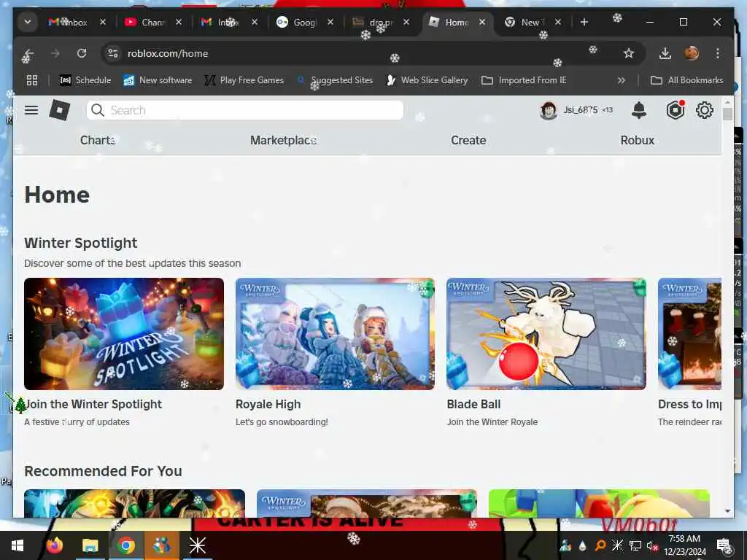Click the Jsi_6875 avatar picture
Viewport: 747px width, 560px height.
(x=549, y=111)
